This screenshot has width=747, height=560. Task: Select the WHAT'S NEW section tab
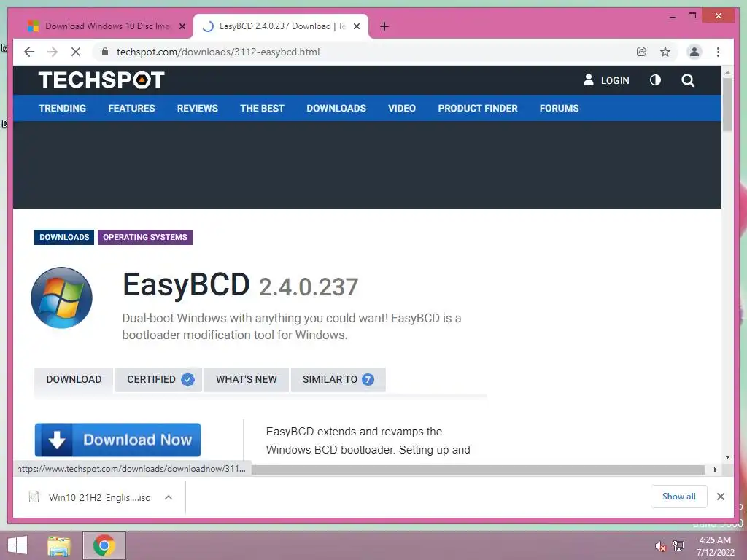click(x=247, y=379)
